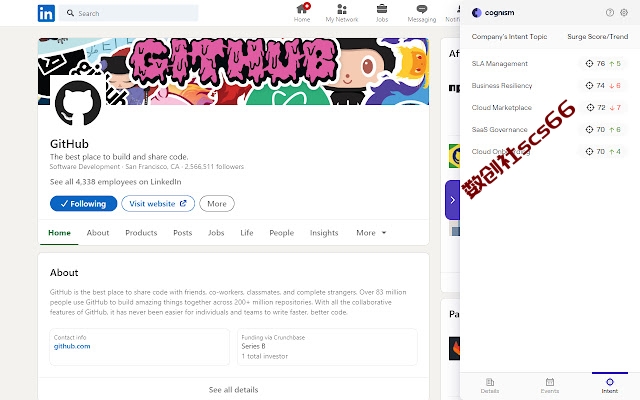Image resolution: width=640 pixels, height=400 pixels.
Task: Click the Business Resiliency intent topic
Action: (502, 86)
